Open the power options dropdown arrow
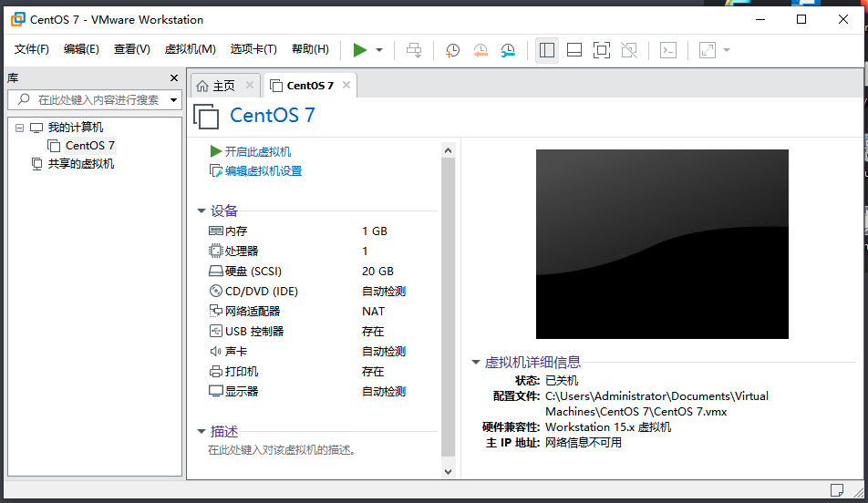The width and height of the screenshot is (868, 503). click(x=379, y=50)
